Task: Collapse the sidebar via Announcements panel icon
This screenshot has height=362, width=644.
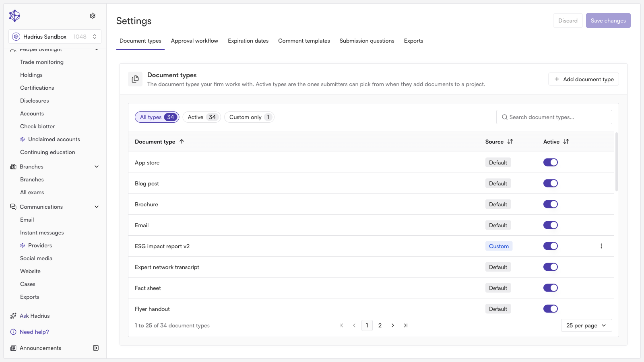Action: 96,348
